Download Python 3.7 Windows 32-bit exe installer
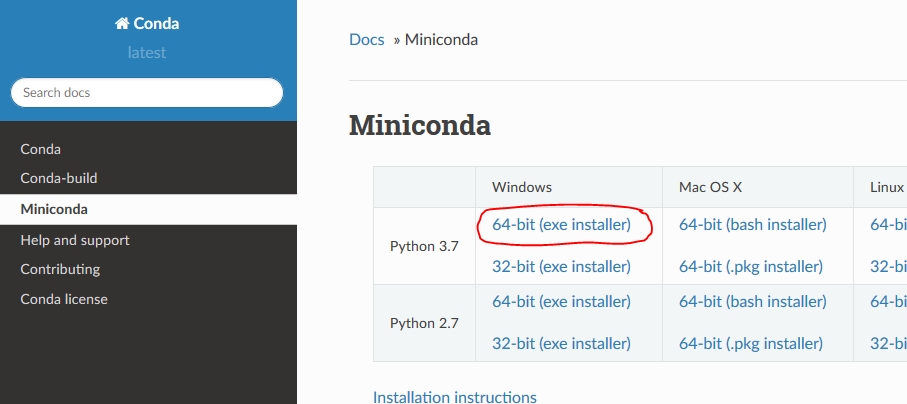 (x=561, y=267)
